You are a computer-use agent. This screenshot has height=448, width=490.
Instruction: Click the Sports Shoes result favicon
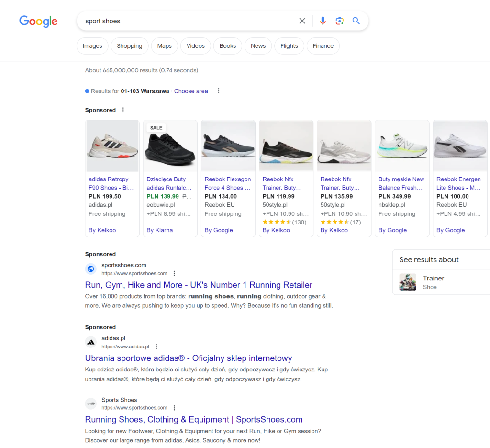coord(90,403)
